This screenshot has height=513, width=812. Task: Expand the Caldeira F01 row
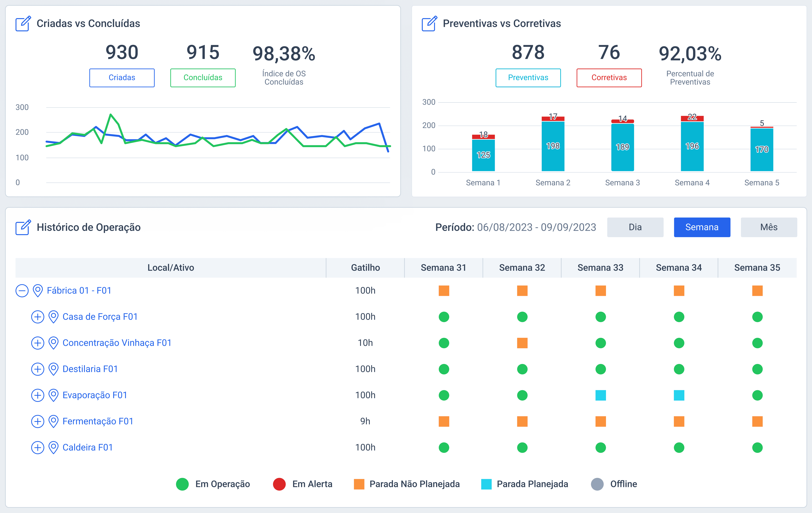tap(37, 447)
